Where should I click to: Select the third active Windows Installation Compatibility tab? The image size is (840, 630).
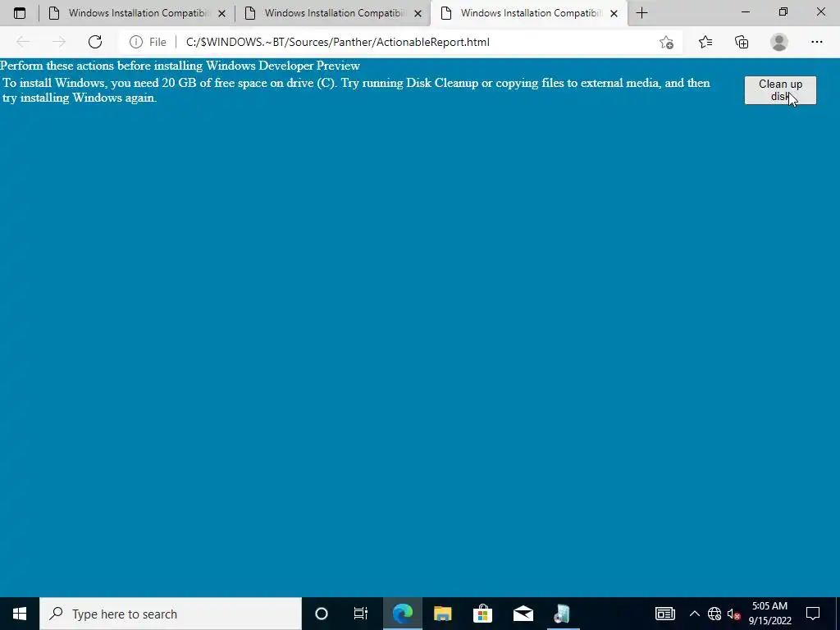[x=527, y=13]
